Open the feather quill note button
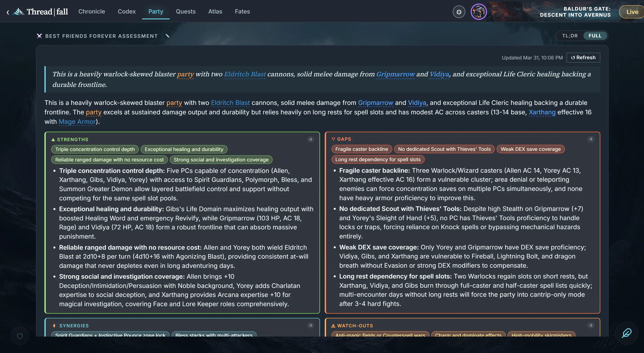 pos(626,333)
